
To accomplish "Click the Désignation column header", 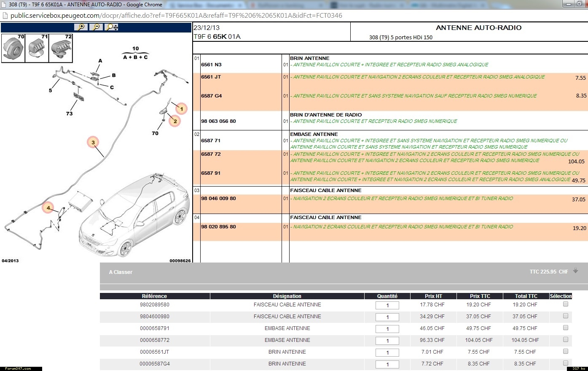I will [x=287, y=296].
